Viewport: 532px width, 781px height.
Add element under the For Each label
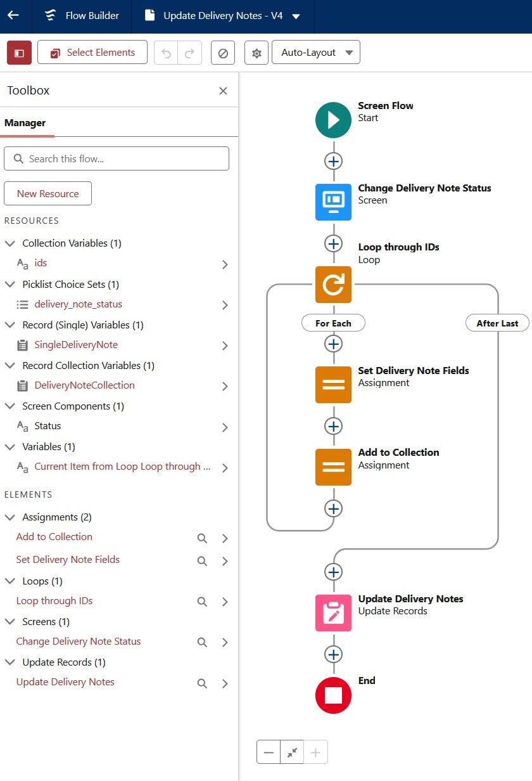(x=333, y=344)
